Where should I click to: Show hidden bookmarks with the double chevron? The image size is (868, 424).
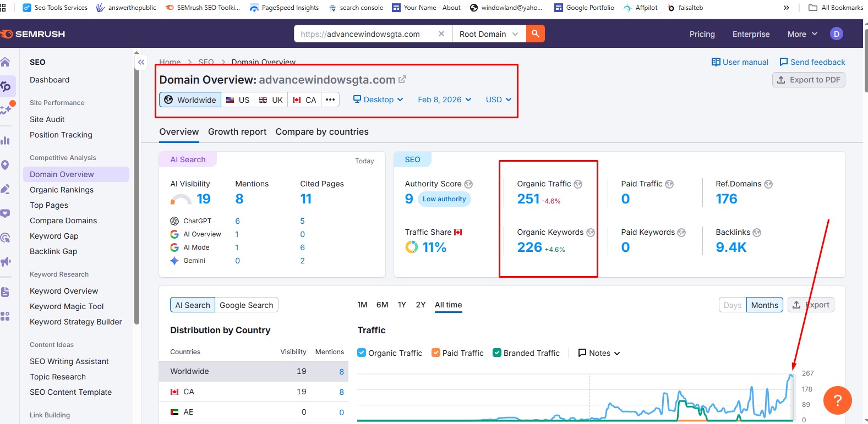(x=787, y=8)
